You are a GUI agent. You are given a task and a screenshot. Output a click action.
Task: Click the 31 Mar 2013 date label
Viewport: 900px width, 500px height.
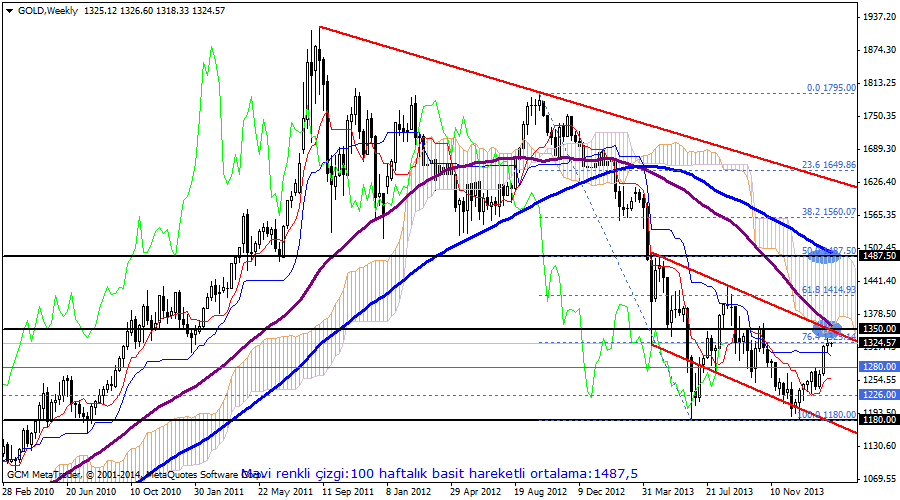click(668, 492)
